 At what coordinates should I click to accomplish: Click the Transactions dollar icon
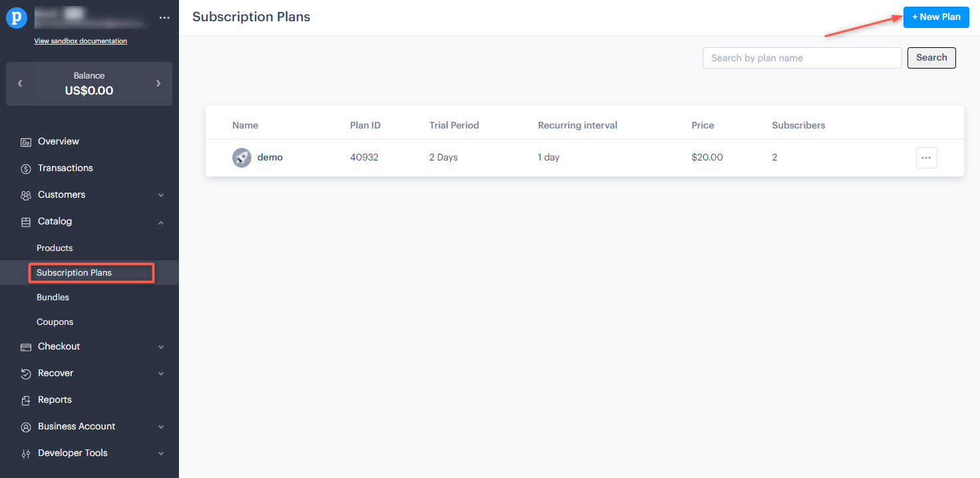coord(26,168)
